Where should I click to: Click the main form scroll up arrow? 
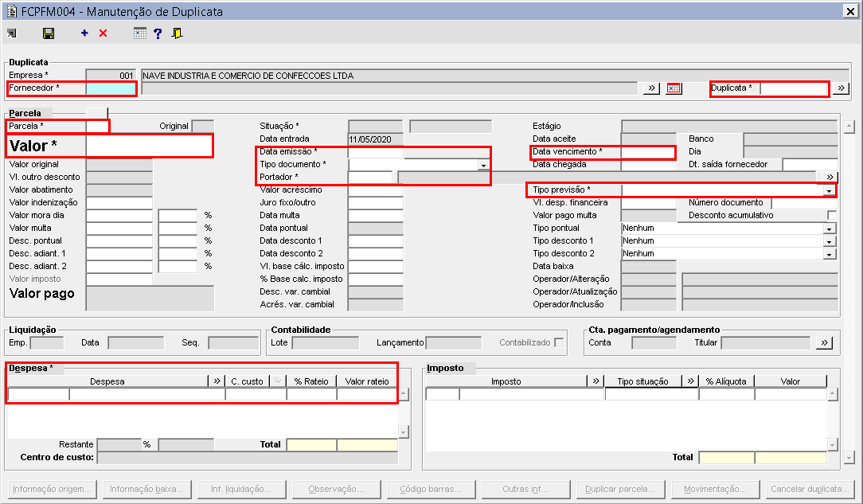pyautogui.click(x=849, y=127)
